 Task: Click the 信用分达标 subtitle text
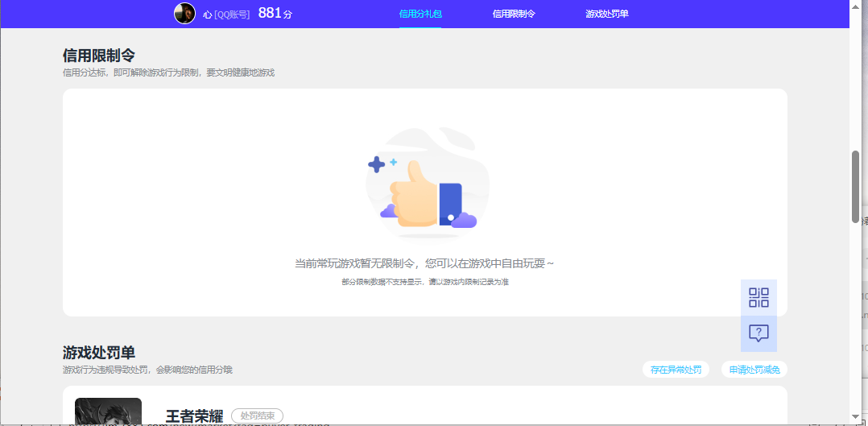click(x=169, y=72)
